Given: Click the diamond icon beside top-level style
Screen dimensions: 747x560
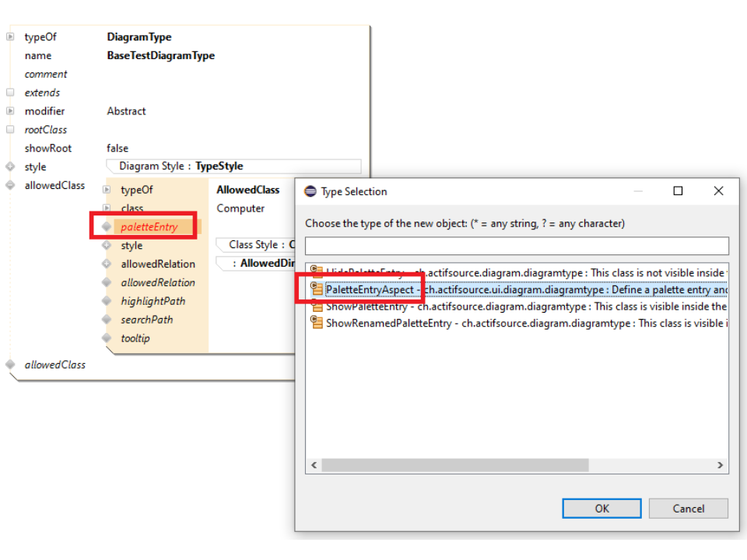Looking at the screenshot, I should tap(10, 166).
